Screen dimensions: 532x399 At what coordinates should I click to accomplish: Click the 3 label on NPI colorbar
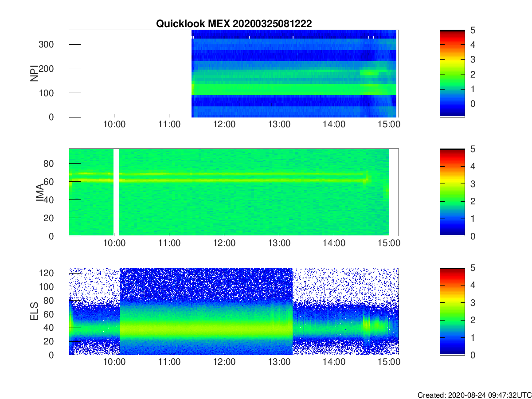pos(473,59)
